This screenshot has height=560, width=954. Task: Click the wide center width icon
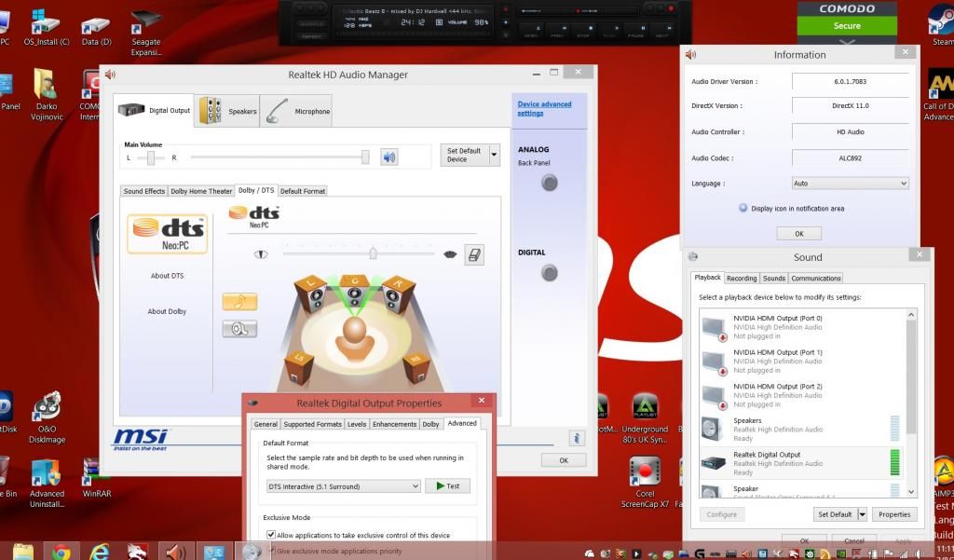[450, 254]
